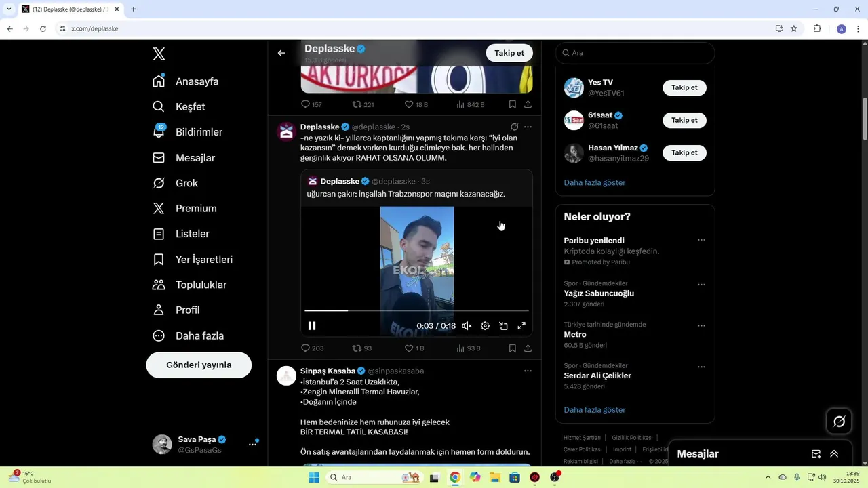Click the taskbar Ara search box
868x488 pixels.
point(374,477)
